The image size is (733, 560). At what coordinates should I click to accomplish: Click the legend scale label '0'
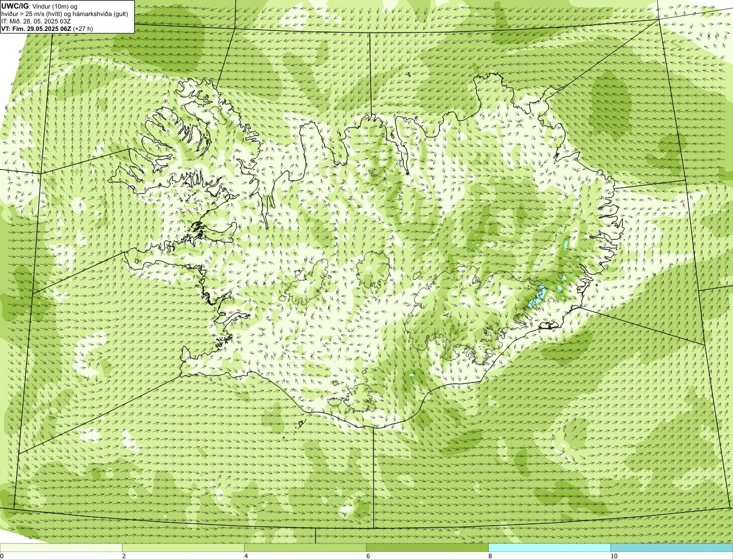2,556
